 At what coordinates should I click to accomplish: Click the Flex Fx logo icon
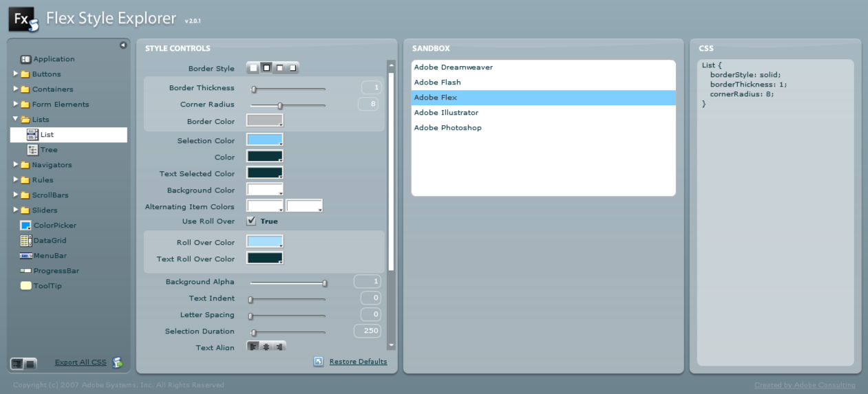[24, 20]
